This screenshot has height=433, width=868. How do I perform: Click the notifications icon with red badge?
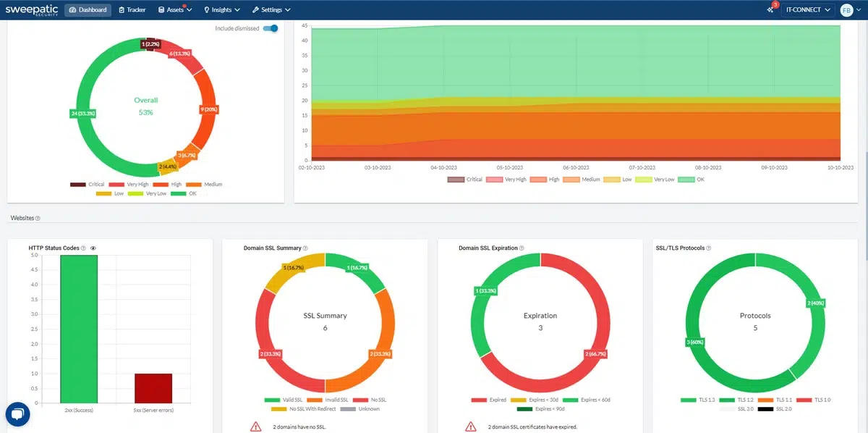770,9
